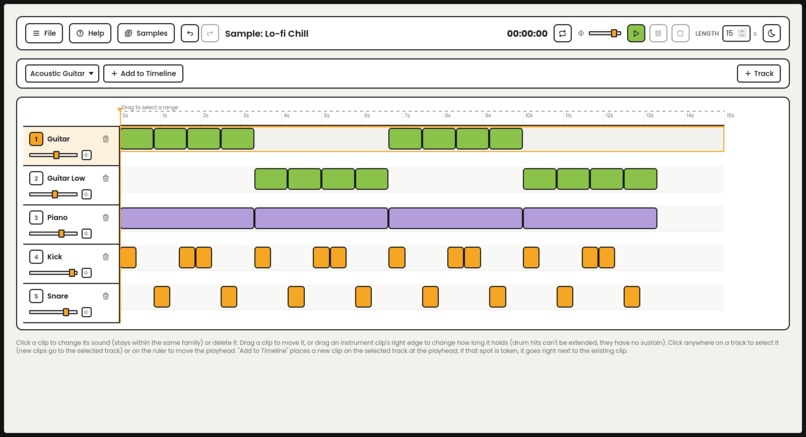Delete the Guitar track with trash icon
The width and height of the screenshot is (806, 437).
coord(106,139)
